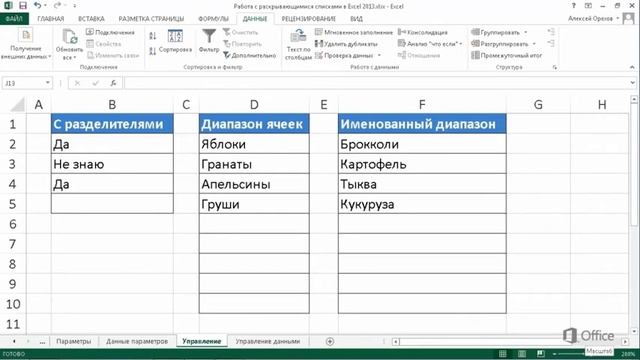Viewport: 640px width, 360px height.
Task: Collapse the ribbon with the up chevron
Action: (632, 67)
